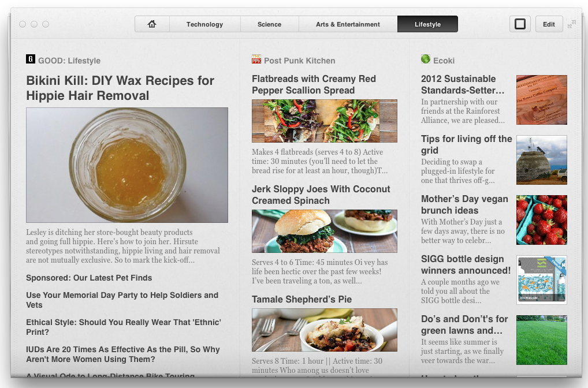Open the Science tab
Viewport: 588px width, 388px height.
pos(269,24)
